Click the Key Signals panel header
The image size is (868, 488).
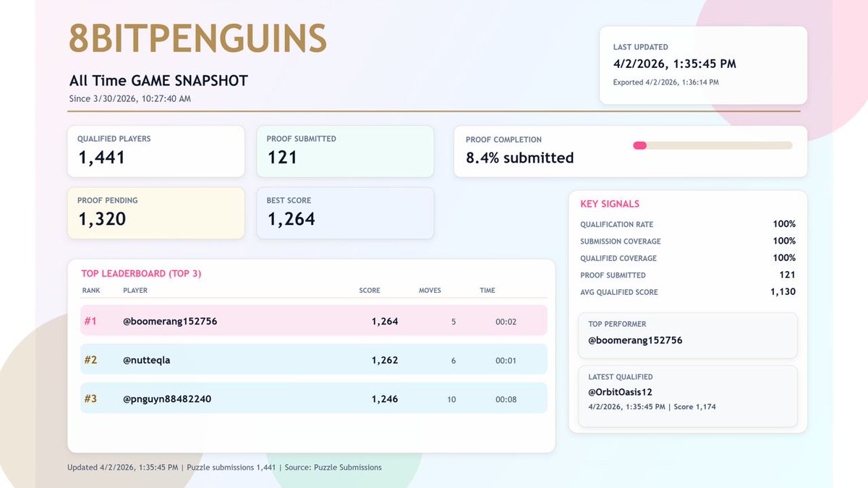pos(609,204)
